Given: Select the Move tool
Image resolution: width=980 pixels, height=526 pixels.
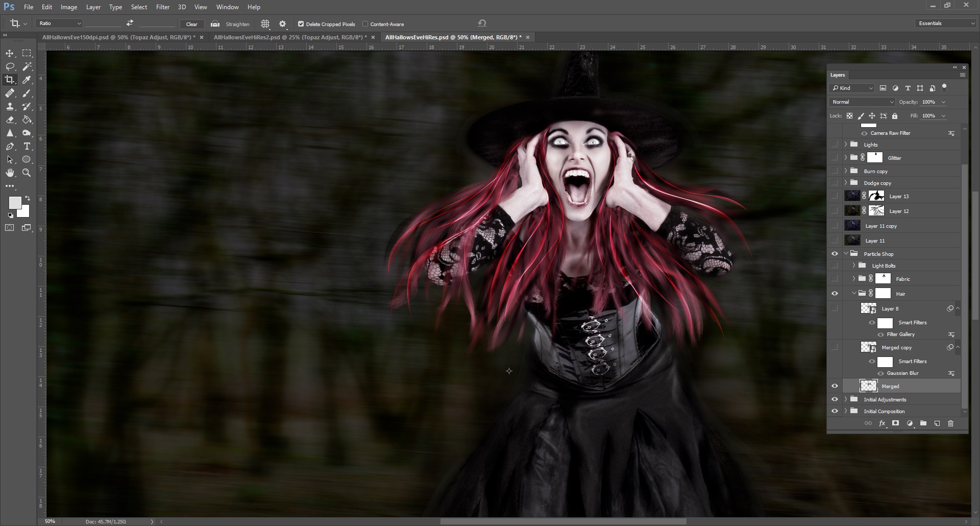Looking at the screenshot, I should (9, 53).
